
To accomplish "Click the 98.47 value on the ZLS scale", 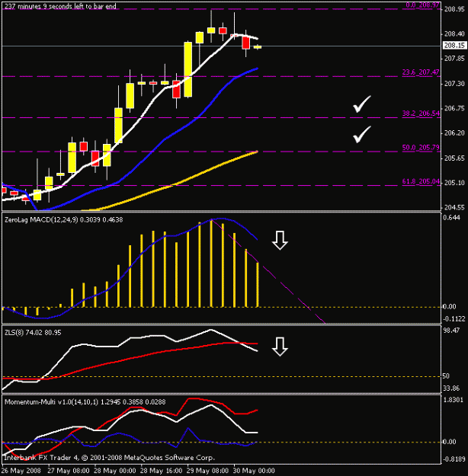I will (451, 331).
